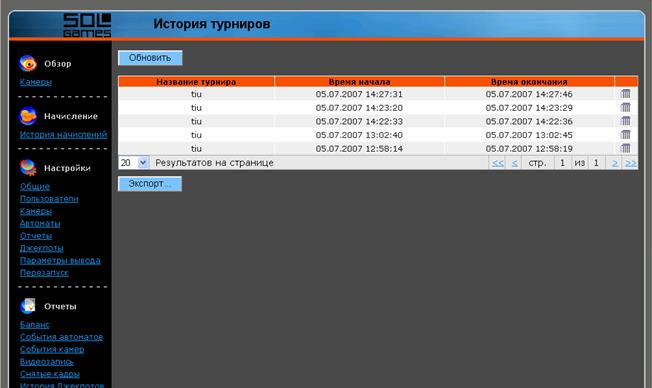Click the Настройки section icon
652x388 pixels.
28,168
